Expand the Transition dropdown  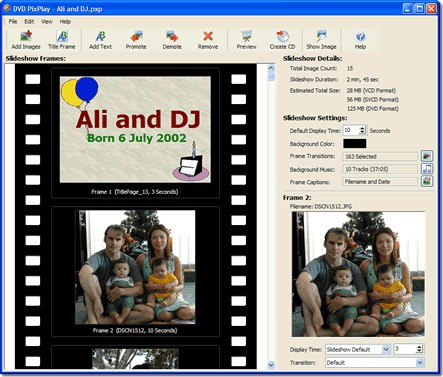pyautogui.click(x=420, y=362)
